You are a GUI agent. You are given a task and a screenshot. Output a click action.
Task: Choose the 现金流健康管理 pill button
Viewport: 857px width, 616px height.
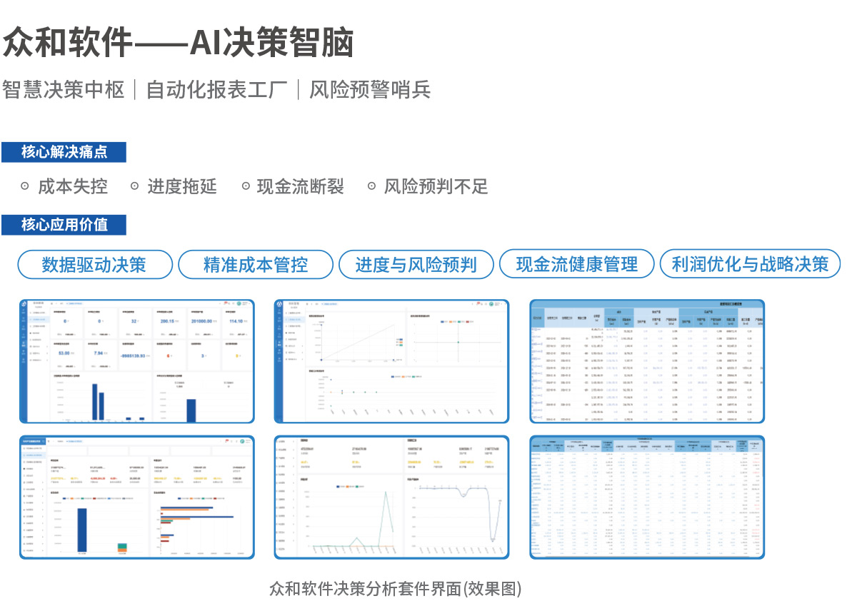[577, 264]
